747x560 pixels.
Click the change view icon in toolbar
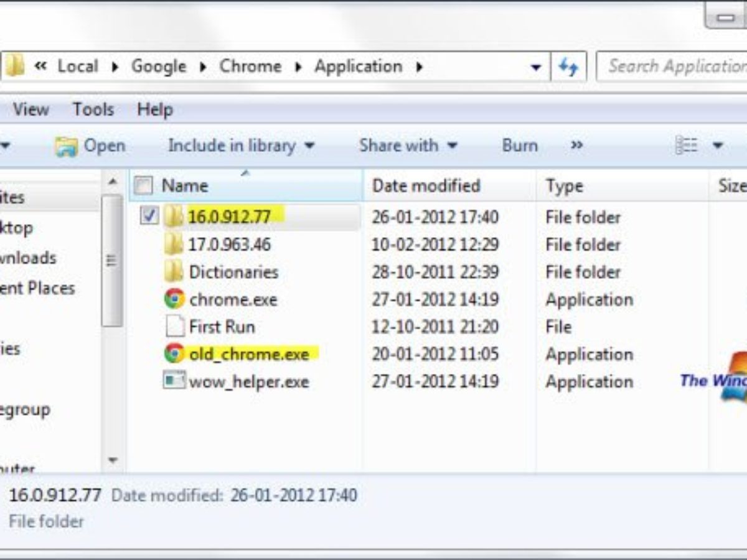pyautogui.click(x=686, y=146)
